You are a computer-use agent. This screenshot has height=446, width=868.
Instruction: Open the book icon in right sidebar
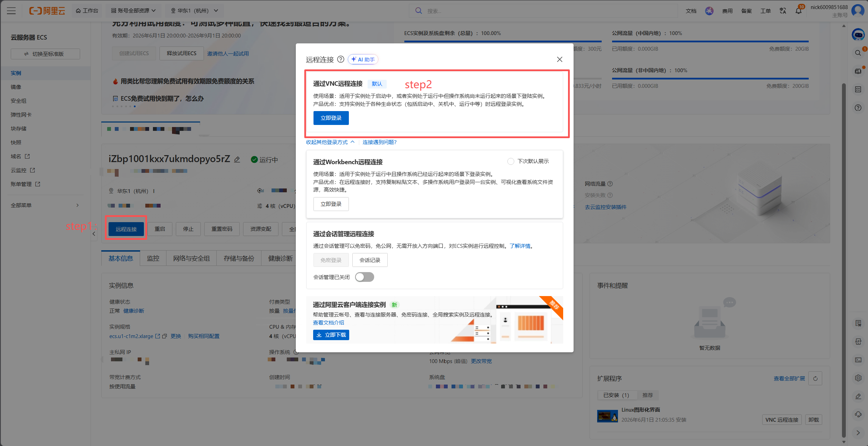(858, 71)
